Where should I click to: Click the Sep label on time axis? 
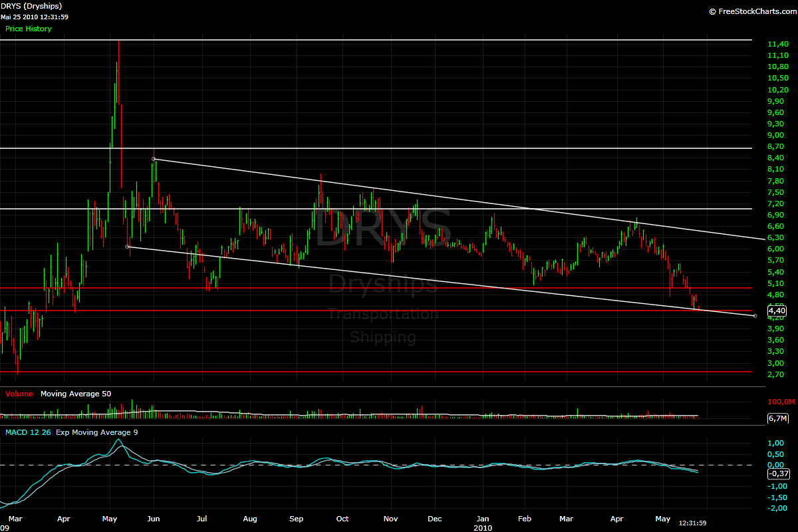[297, 519]
